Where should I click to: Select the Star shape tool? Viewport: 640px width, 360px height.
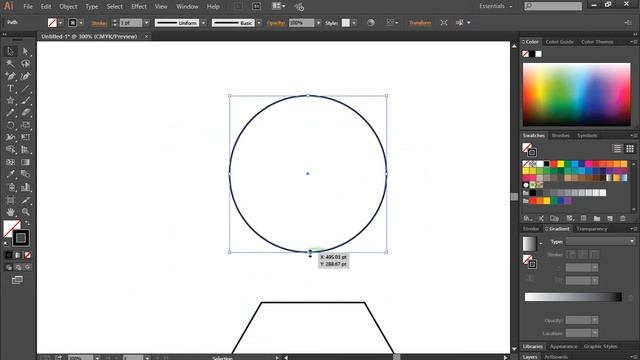(10, 100)
